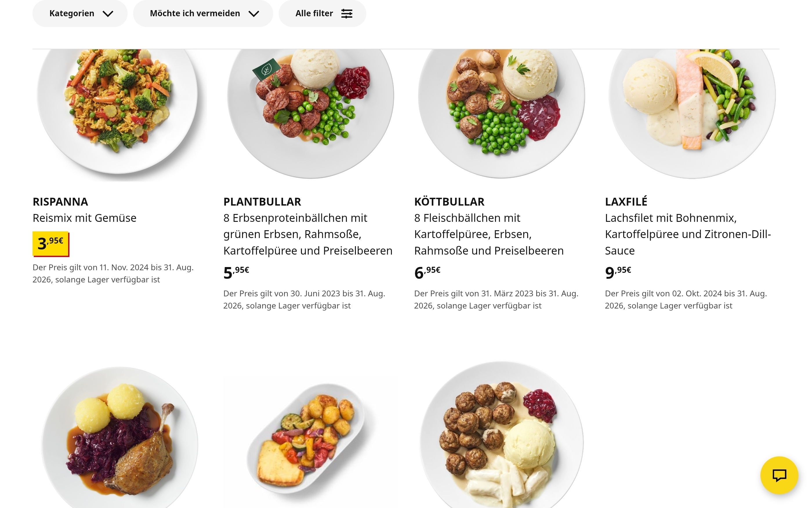Click the filter sliders icon
812x508 pixels.
(346, 13)
